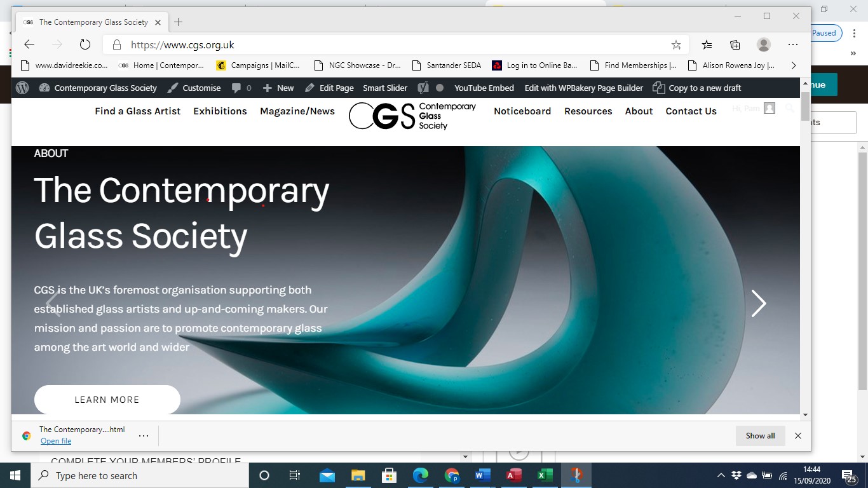Open Smart Slider admin item
The height and width of the screenshot is (488, 868).
(385, 88)
